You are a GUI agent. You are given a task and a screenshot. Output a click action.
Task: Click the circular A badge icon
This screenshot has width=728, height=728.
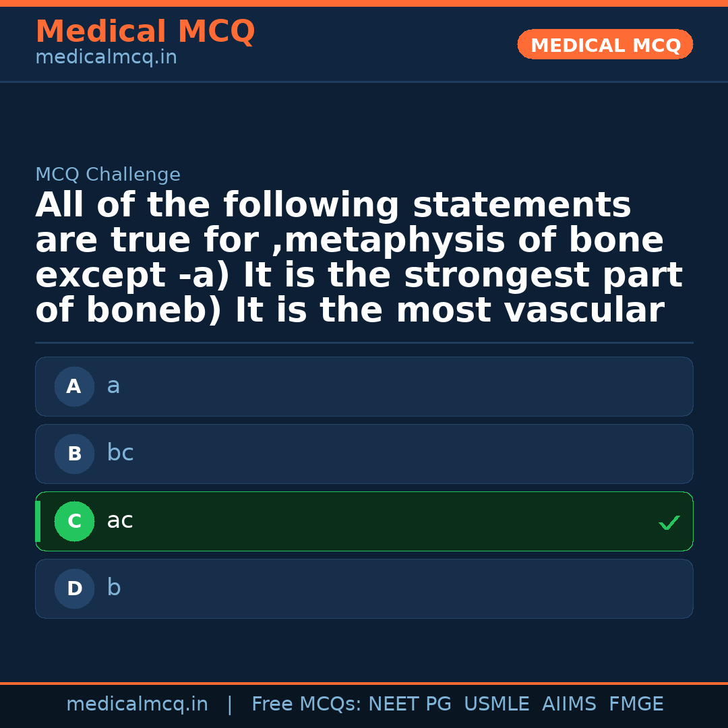pyautogui.click(x=74, y=386)
